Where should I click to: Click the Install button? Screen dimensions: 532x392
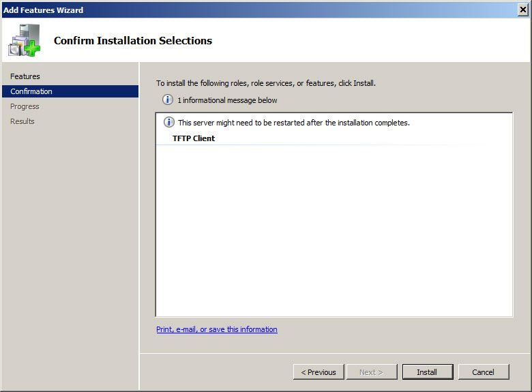pyautogui.click(x=428, y=372)
